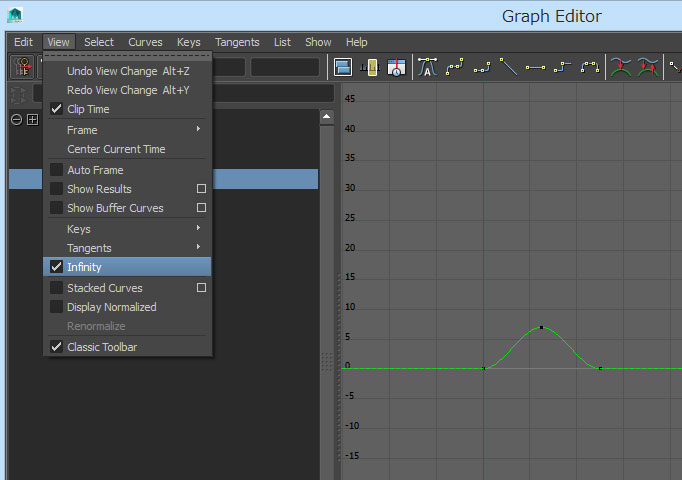Click the Frame All icon in toolbar

343,67
